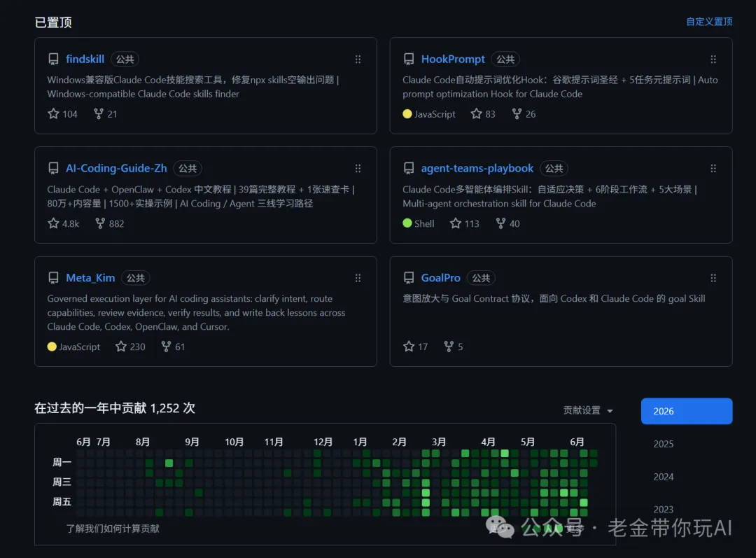The height and width of the screenshot is (558, 756).
Task: Click the 3月 month label
Action: tap(438, 442)
